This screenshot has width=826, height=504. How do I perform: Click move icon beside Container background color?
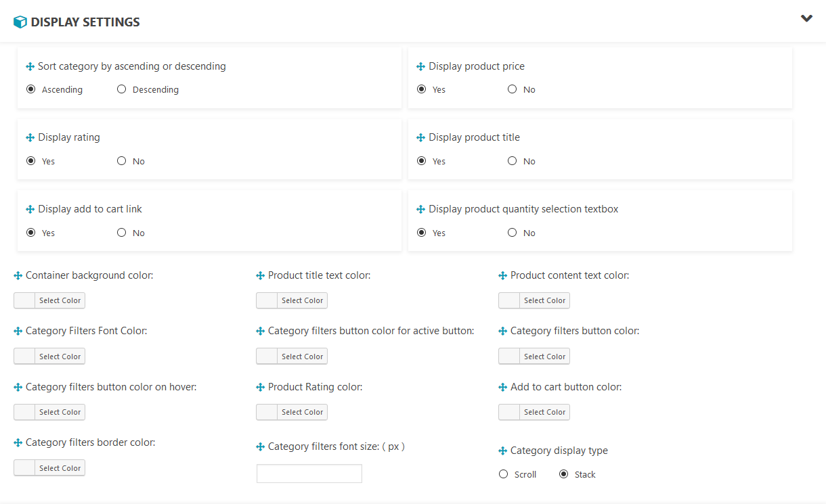[x=18, y=276]
